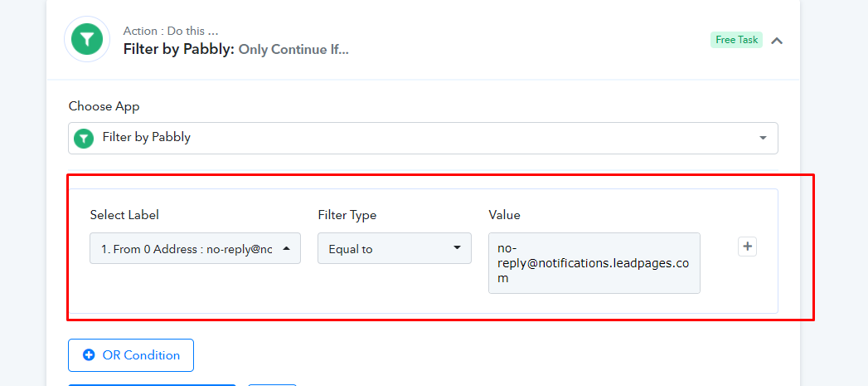Collapse the Filter action step chevron

[777, 41]
